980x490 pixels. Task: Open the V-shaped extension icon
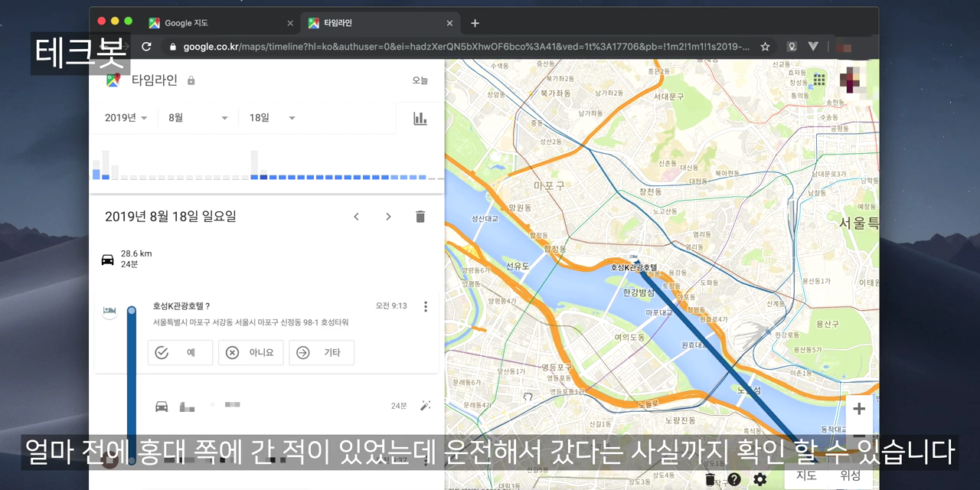point(813,47)
